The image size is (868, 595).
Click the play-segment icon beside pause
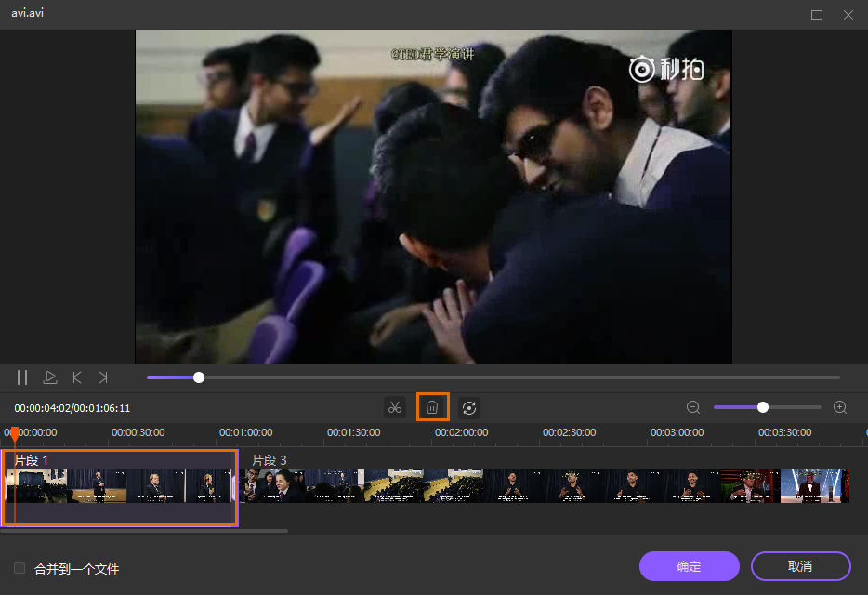click(50, 377)
